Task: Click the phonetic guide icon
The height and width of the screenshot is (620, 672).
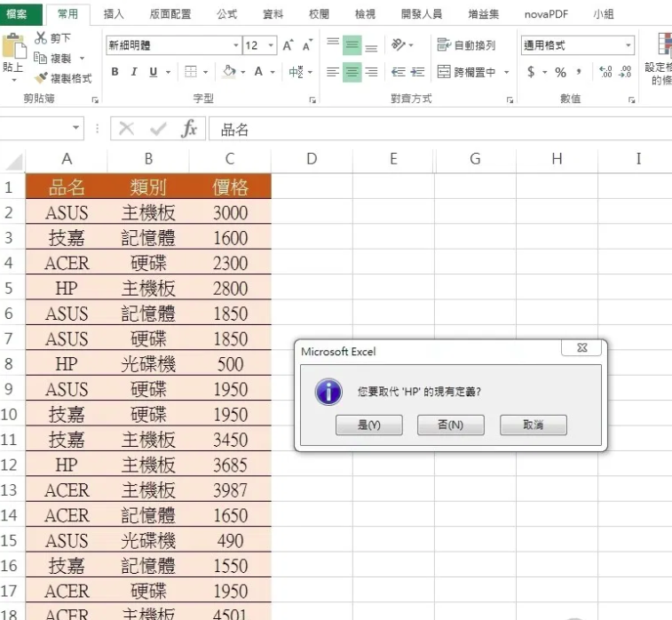Action: coord(296,72)
